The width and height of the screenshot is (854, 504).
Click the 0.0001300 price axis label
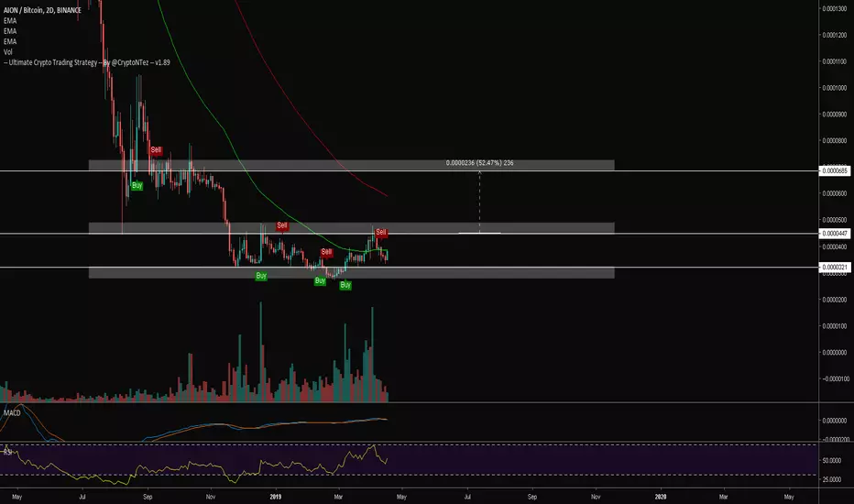(x=835, y=8)
